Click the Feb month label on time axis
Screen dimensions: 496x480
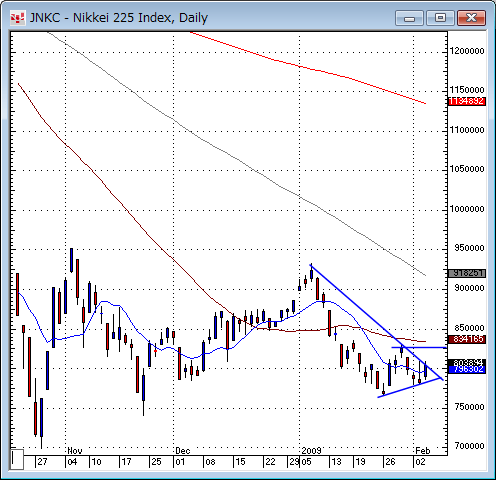(x=423, y=451)
